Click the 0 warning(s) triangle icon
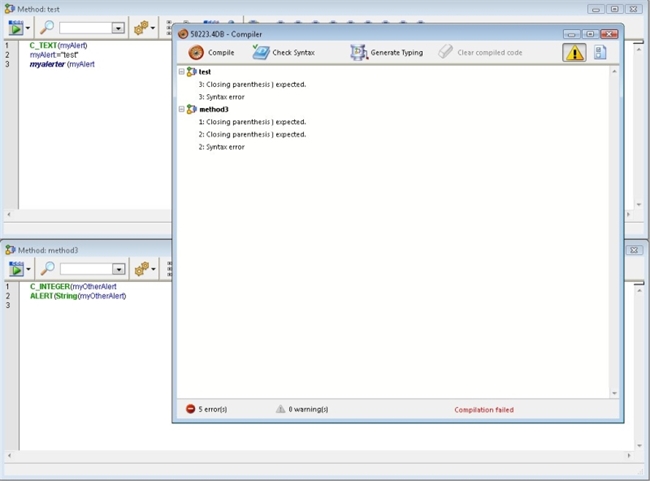 point(280,409)
